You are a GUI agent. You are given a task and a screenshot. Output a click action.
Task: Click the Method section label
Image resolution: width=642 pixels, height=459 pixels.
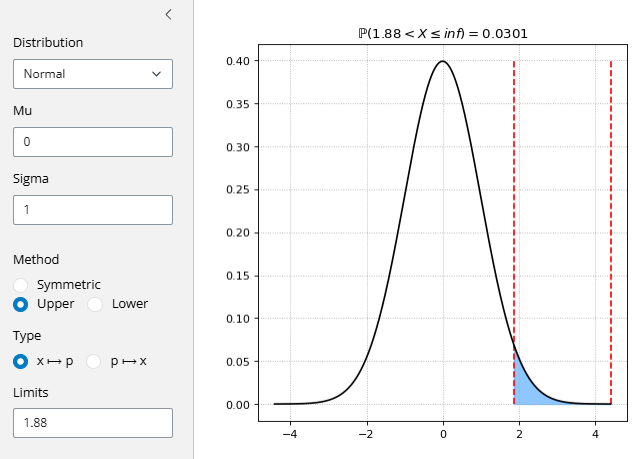point(36,259)
